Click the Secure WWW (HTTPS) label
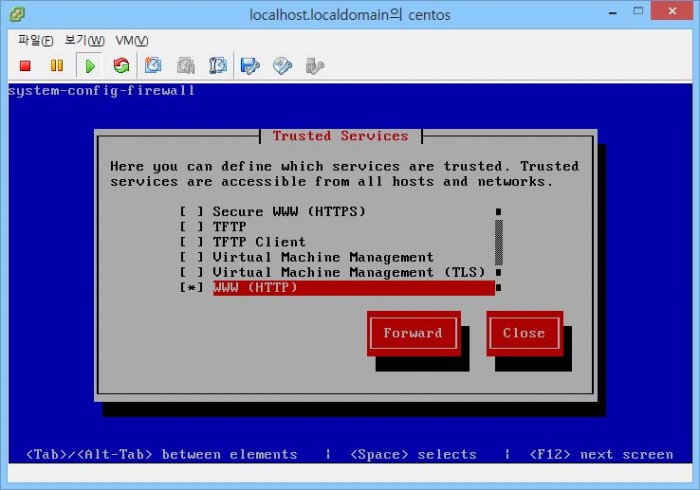The height and width of the screenshot is (490, 700). coord(289,212)
